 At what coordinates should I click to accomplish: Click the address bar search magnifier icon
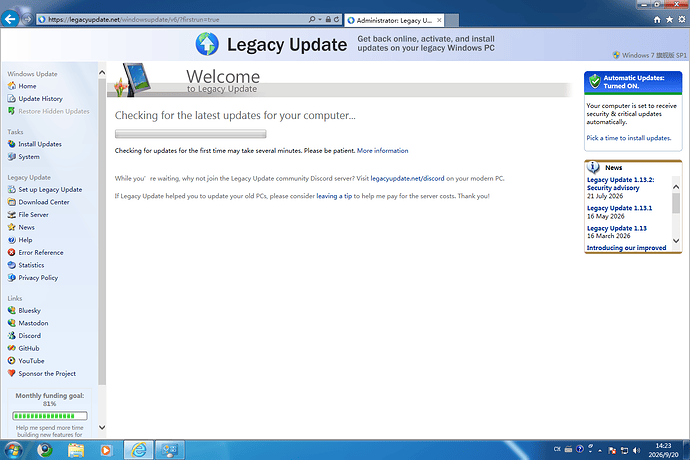312,19
